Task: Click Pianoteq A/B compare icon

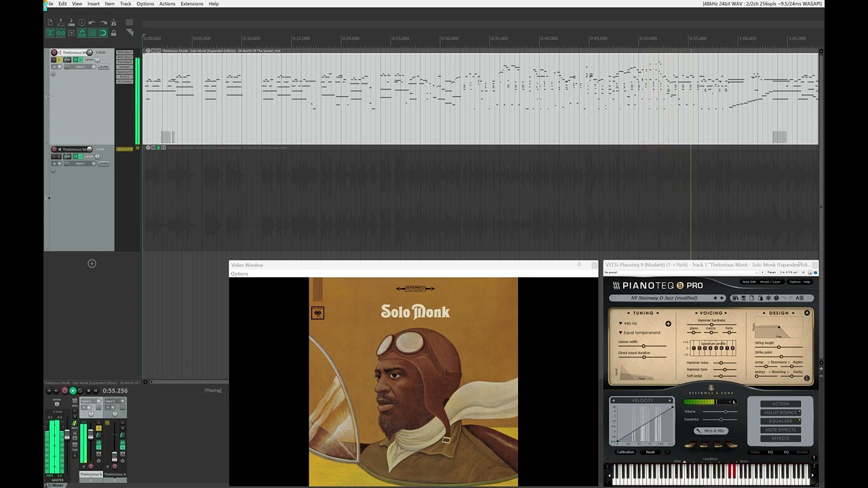Action: coord(799,298)
